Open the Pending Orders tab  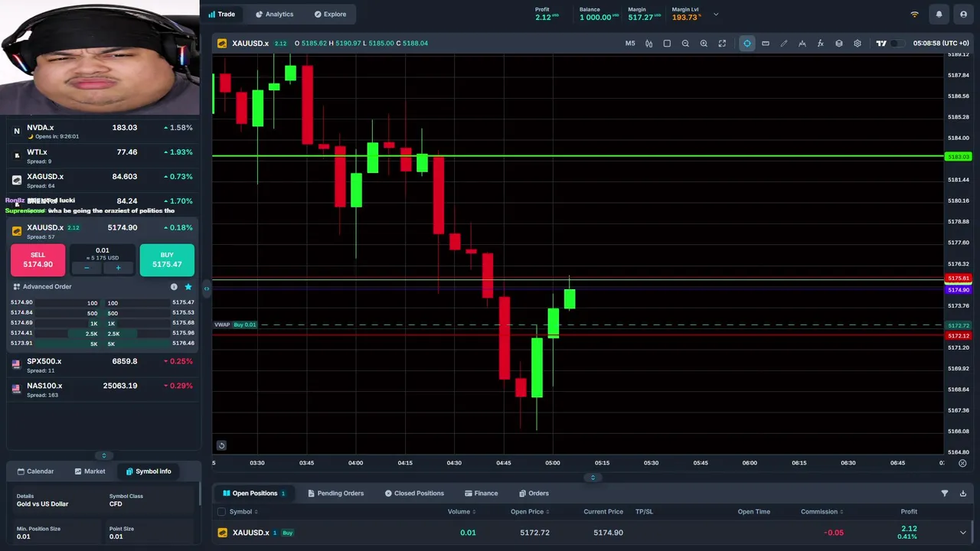(x=335, y=494)
